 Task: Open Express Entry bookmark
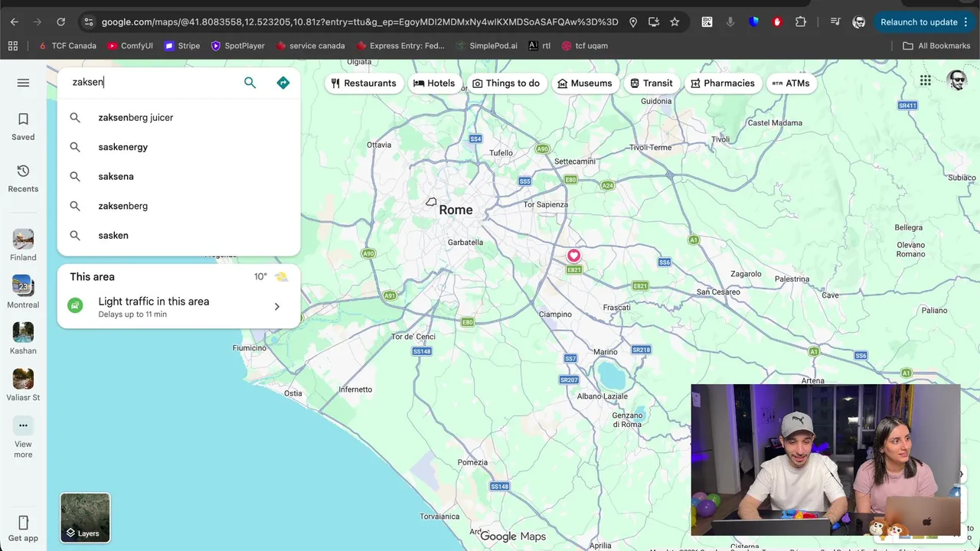[x=400, y=46]
